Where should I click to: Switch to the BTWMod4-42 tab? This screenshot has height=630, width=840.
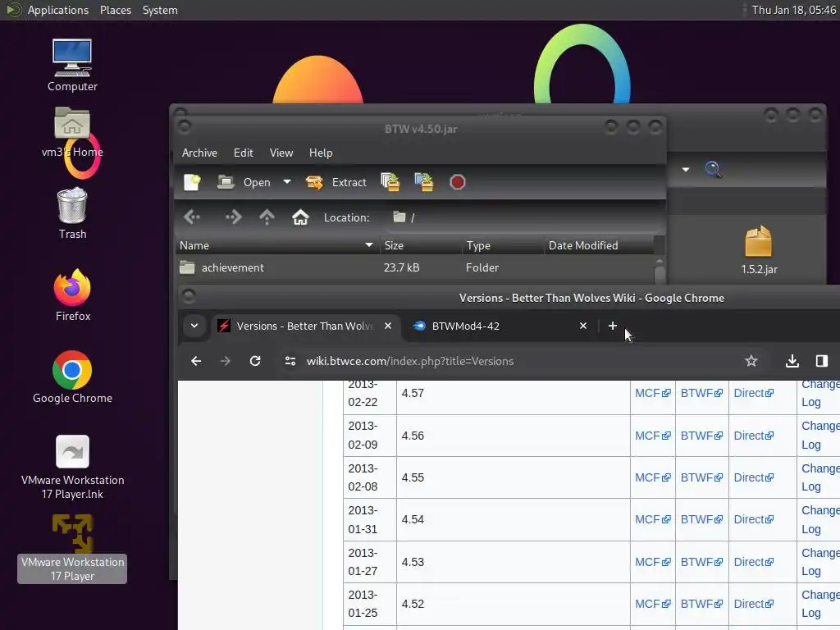click(500, 326)
